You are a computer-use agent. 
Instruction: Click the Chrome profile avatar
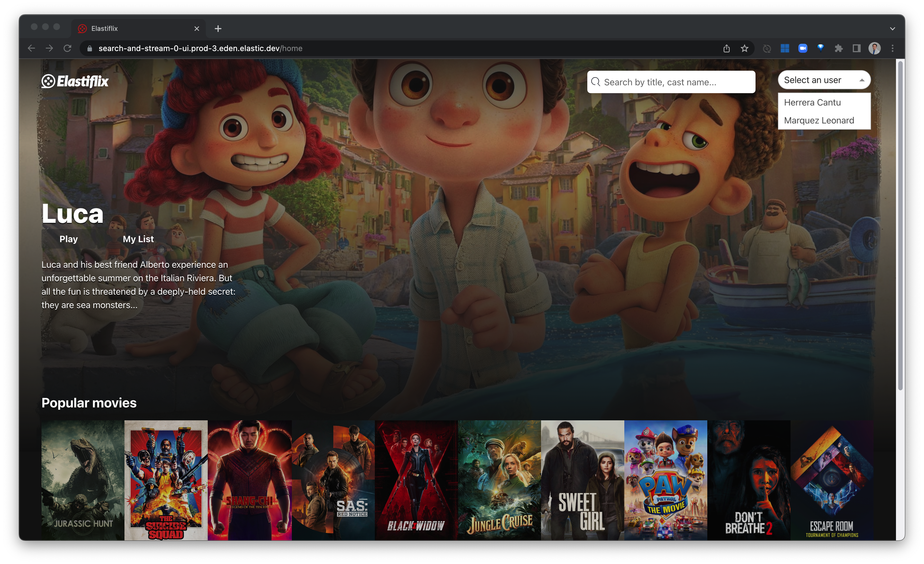pos(874,49)
